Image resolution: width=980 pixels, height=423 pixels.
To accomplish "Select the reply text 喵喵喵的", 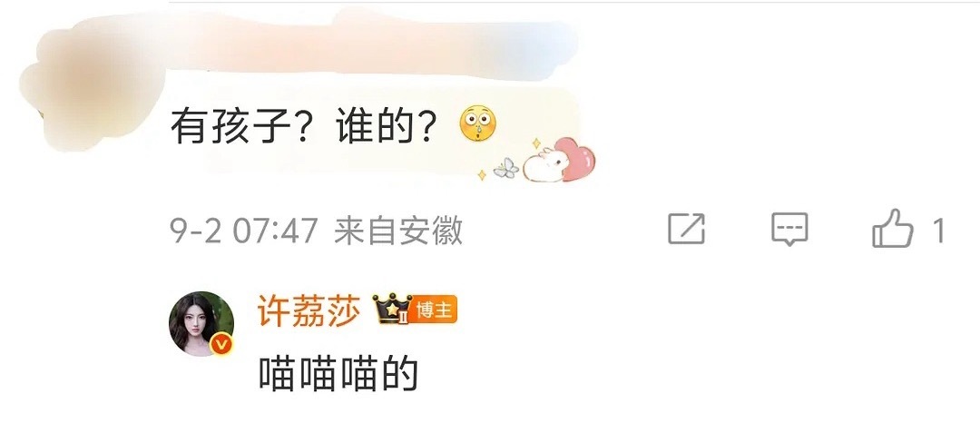I will 338,374.
